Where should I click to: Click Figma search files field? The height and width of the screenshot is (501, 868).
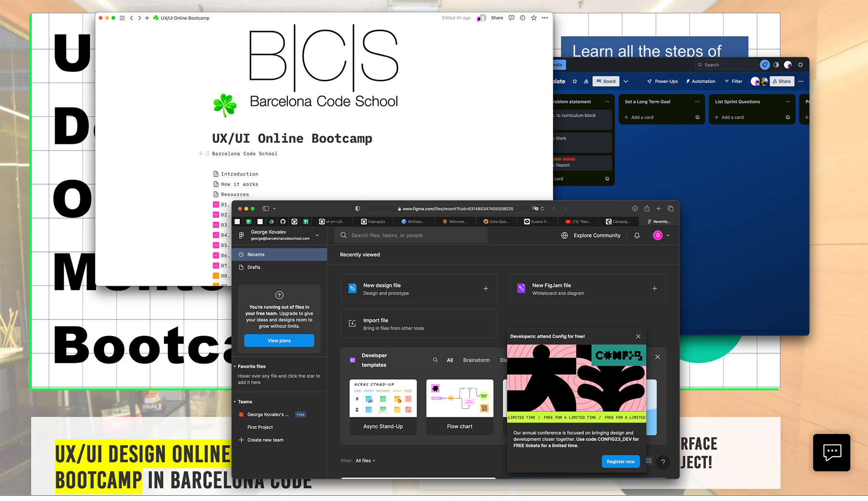pyautogui.click(x=411, y=236)
